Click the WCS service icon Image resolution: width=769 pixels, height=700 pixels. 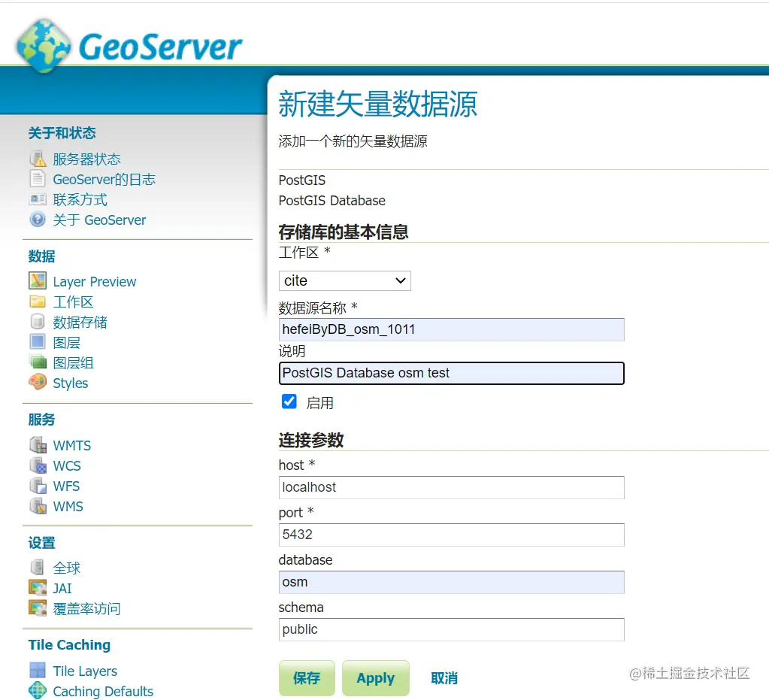pos(38,465)
